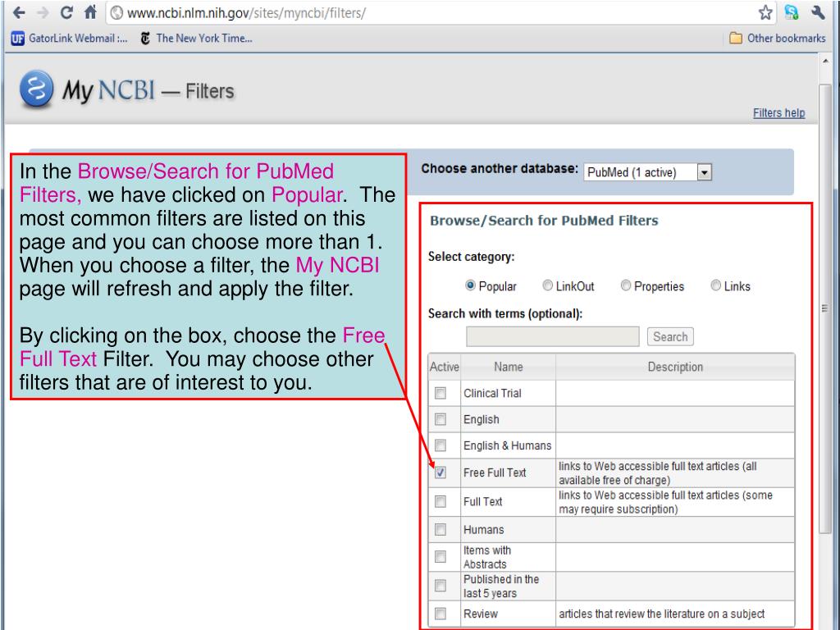Open the PubMed database dropdown
Viewport: 840px width, 630px height.
[x=648, y=172]
